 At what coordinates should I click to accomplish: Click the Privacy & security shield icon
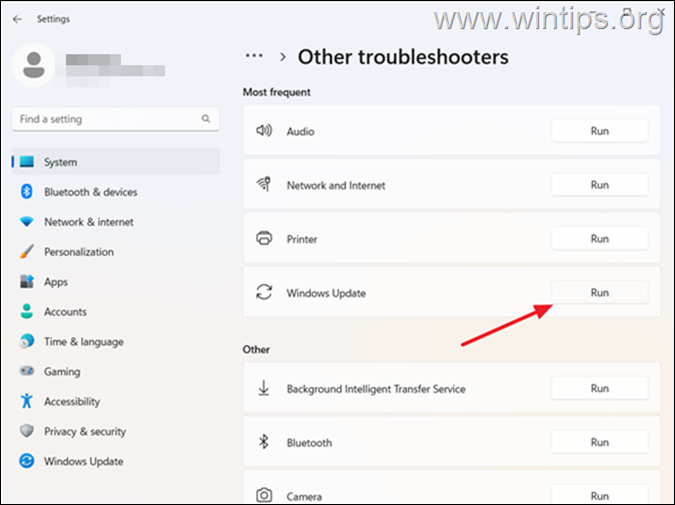click(27, 431)
